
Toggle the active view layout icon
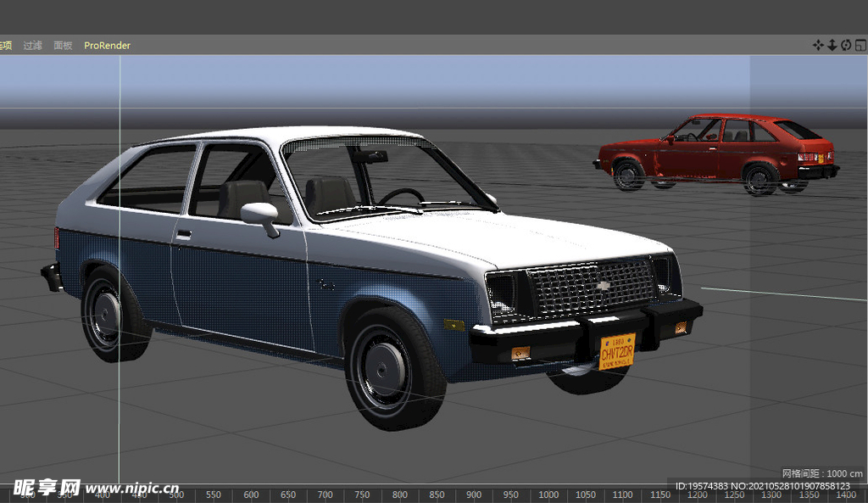859,45
